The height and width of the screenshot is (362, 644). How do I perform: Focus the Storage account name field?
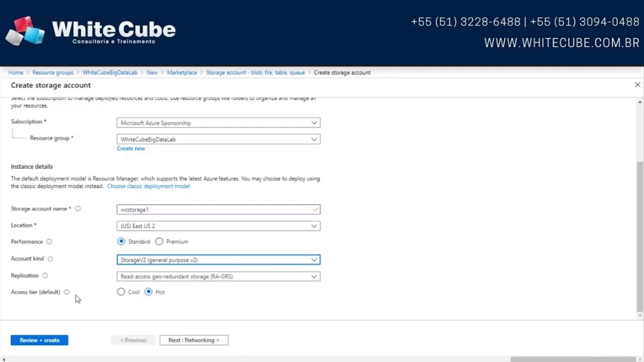tap(218, 210)
